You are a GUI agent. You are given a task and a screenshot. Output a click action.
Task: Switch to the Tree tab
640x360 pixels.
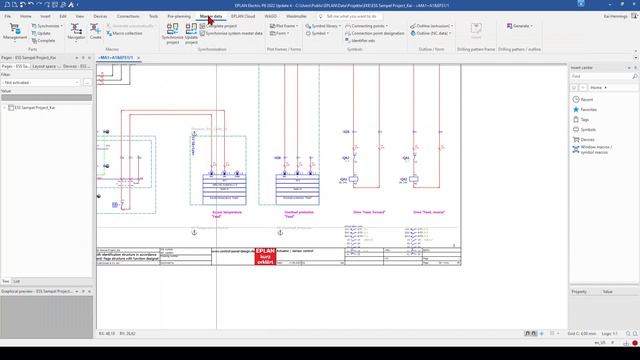point(6,281)
